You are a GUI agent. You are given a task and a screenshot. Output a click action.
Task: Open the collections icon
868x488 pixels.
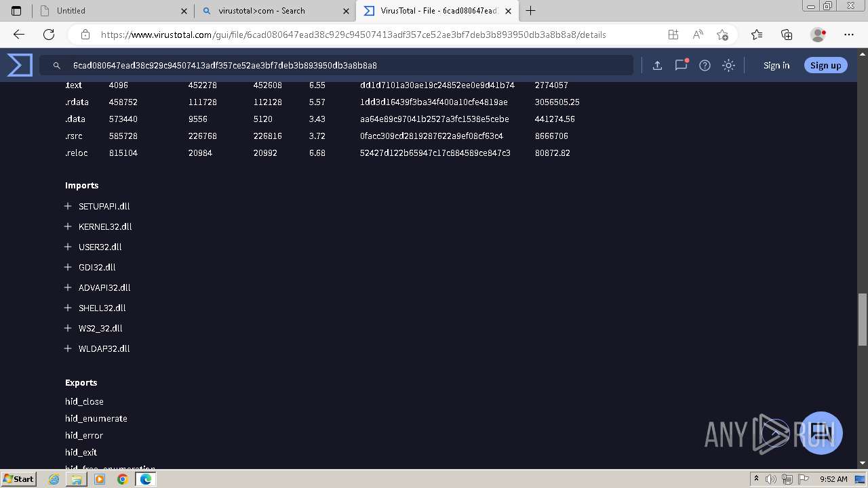click(x=787, y=35)
